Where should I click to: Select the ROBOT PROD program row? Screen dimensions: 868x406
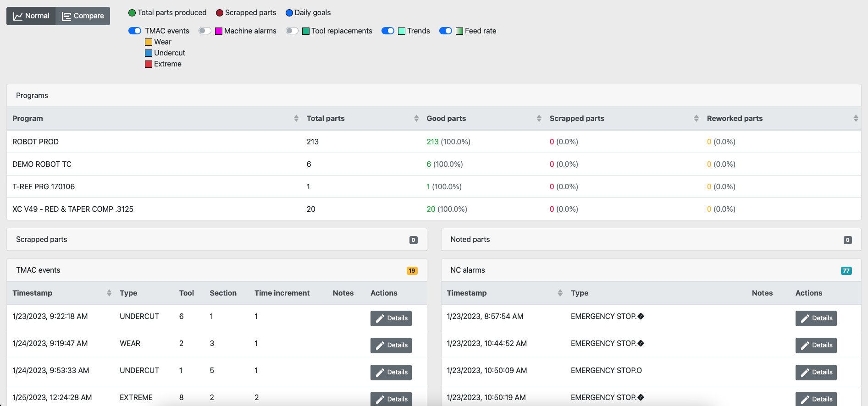pos(434,142)
